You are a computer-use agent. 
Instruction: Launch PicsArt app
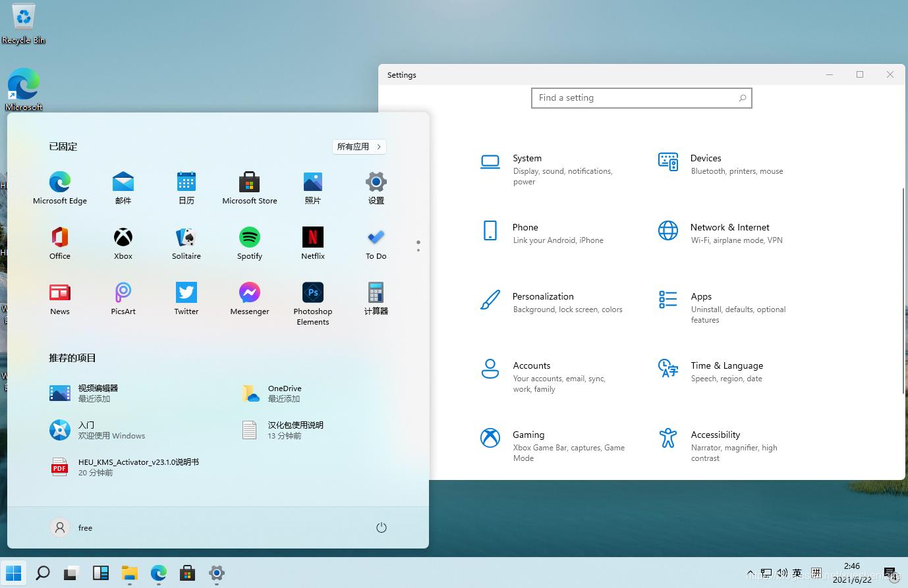click(123, 298)
